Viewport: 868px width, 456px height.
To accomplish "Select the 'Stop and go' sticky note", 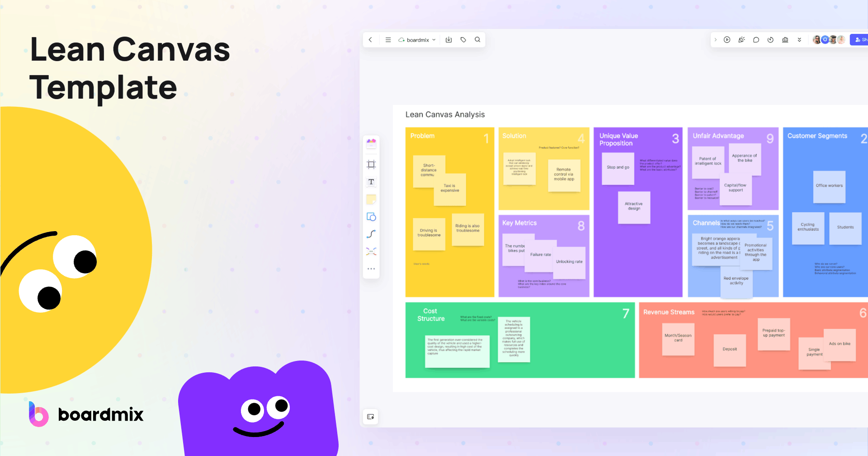I will pos(618,168).
